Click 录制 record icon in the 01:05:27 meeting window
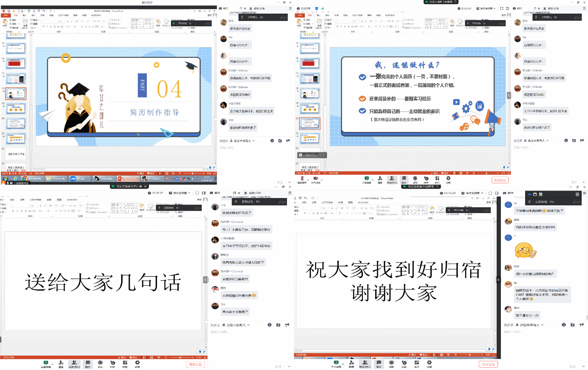The height and width of the screenshot is (370, 588). [x=100, y=363]
